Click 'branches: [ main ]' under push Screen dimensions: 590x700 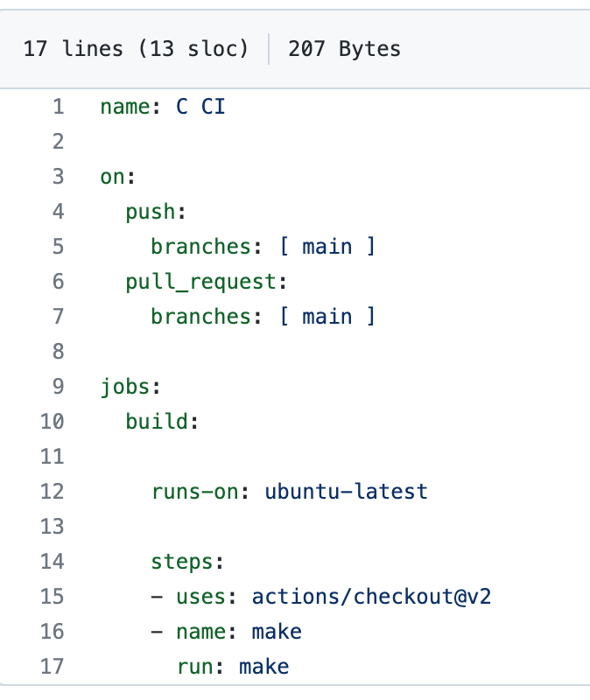263,247
